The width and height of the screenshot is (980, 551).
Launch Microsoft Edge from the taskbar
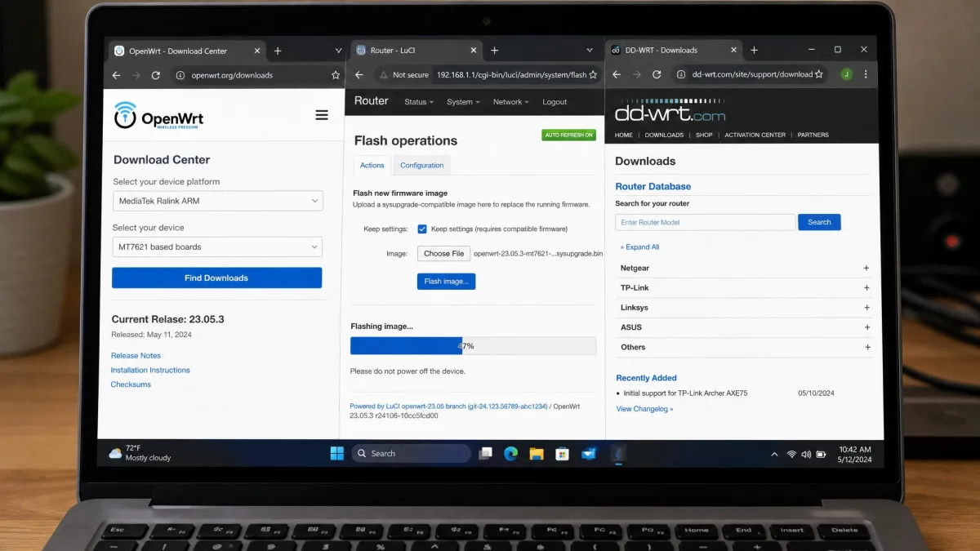point(510,453)
